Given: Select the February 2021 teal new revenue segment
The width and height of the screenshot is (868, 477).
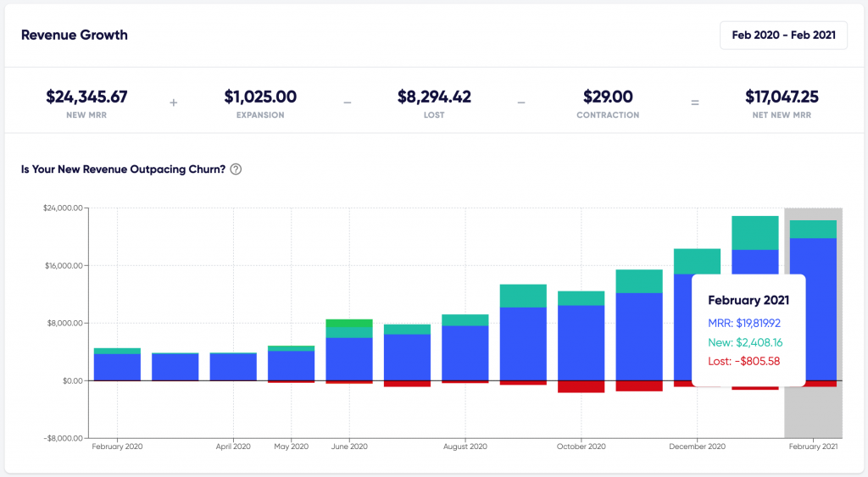Looking at the screenshot, I should point(813,230).
